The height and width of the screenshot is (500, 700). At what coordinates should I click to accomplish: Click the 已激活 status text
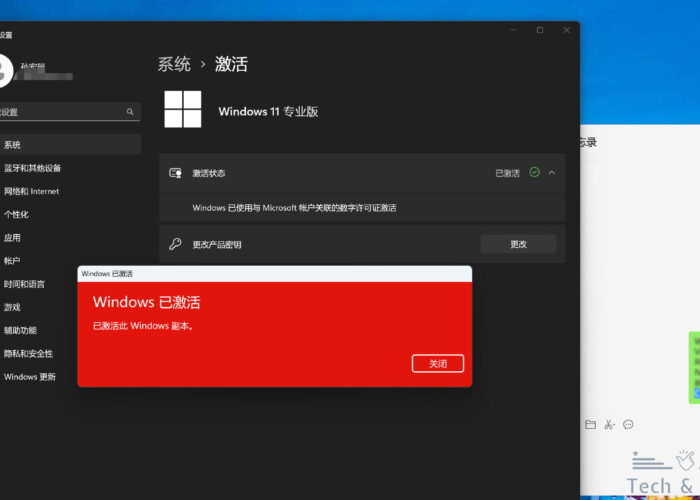tap(508, 173)
